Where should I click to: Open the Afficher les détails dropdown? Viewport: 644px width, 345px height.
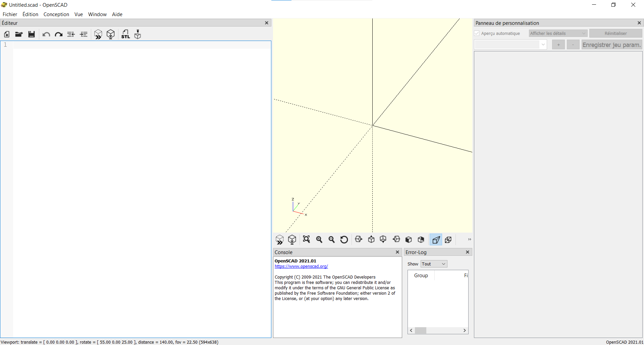[x=558, y=33]
